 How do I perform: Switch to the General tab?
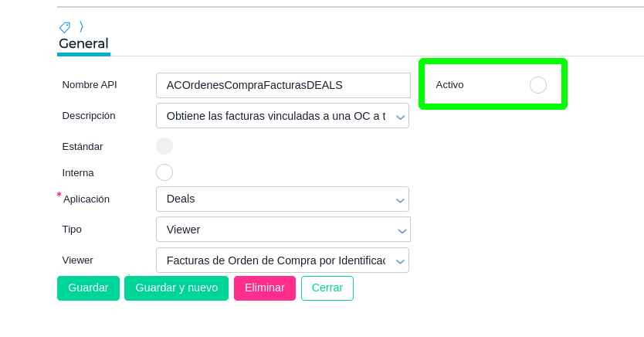[x=83, y=44]
